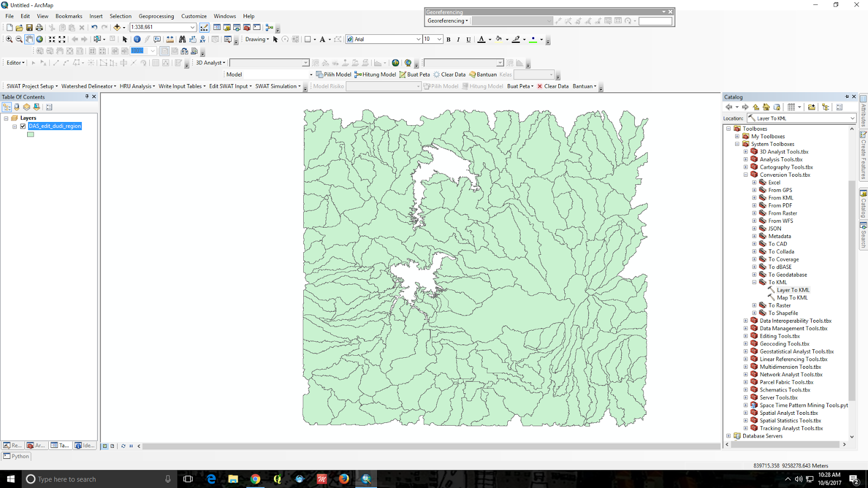Open the Identify tool
Viewport: 868px width, 488px height.
pos(137,39)
